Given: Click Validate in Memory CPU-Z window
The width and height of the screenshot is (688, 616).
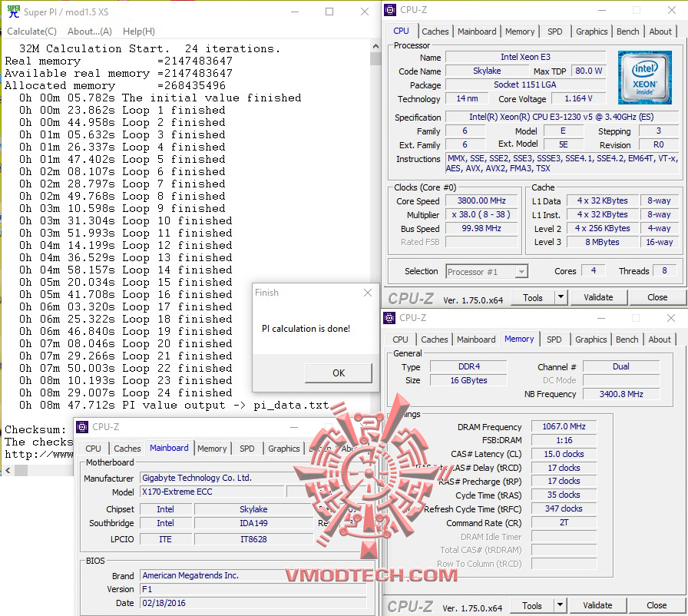Looking at the screenshot, I should 597,605.
